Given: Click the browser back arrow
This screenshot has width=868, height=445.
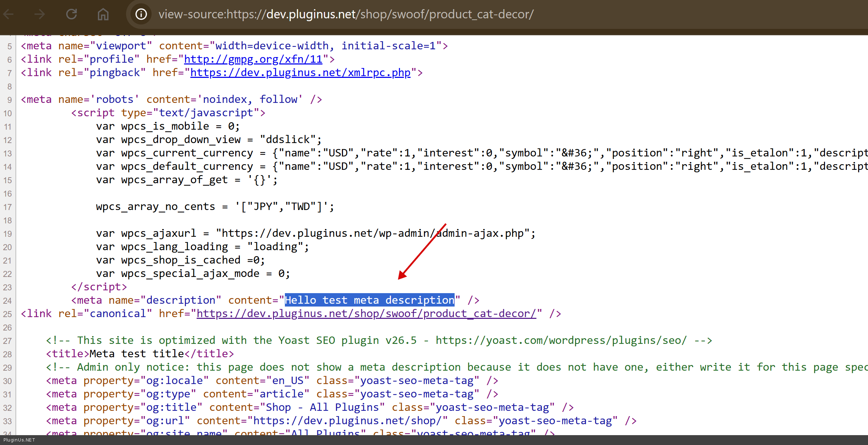Looking at the screenshot, I should click(8, 14).
